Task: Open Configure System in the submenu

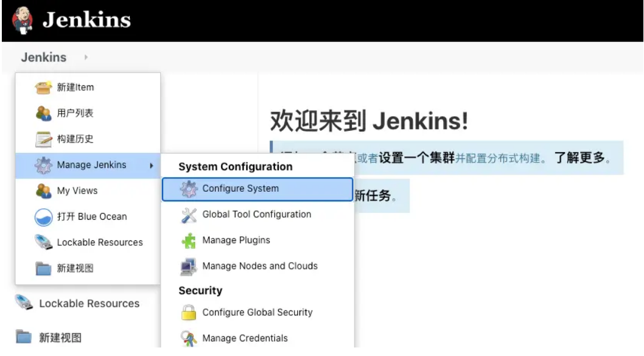Action: click(x=257, y=189)
